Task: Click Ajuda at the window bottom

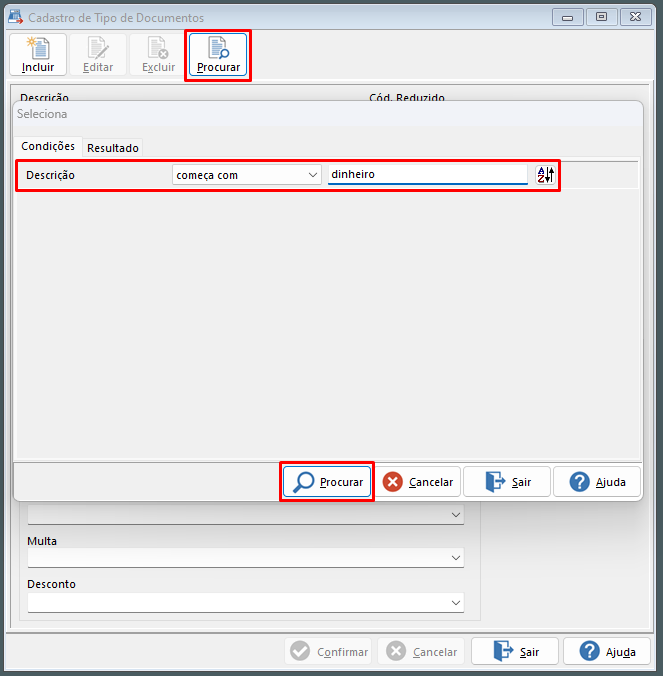Action: 607,651
